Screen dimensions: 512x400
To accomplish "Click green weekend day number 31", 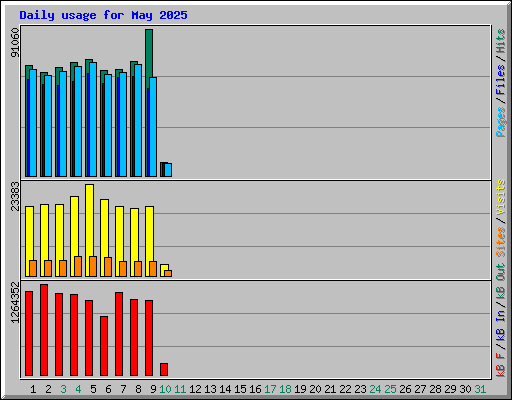I will [x=480, y=389].
